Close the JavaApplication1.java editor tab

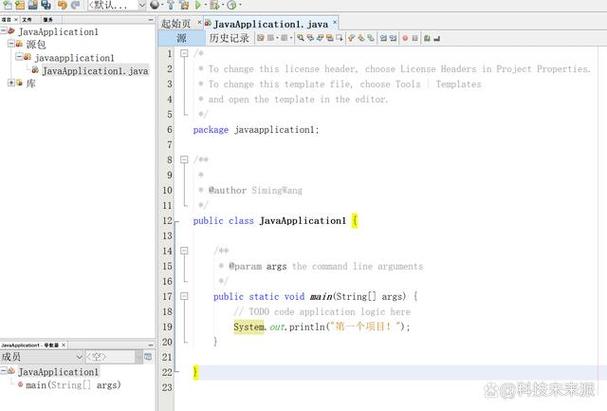335,22
